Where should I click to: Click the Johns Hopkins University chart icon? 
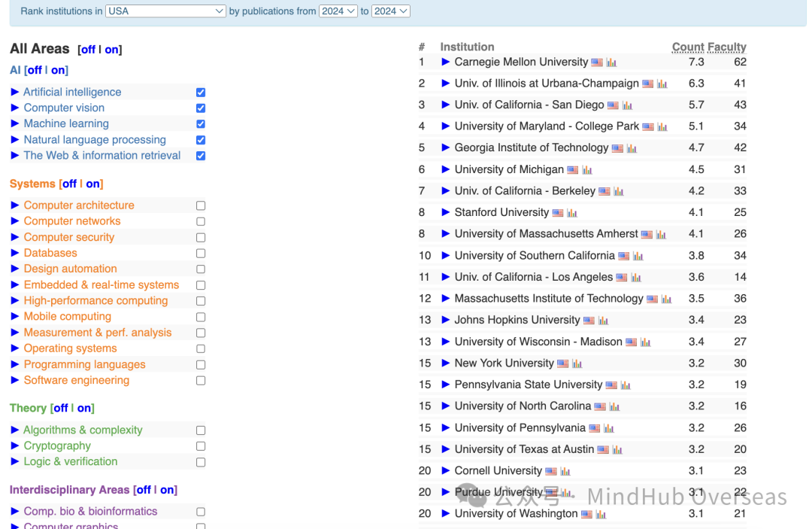[x=604, y=321]
